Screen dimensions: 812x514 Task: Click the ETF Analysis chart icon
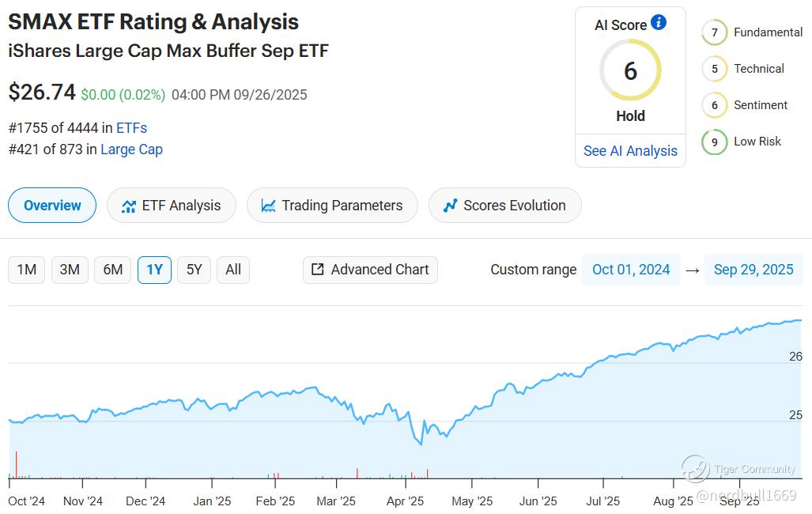click(x=129, y=206)
